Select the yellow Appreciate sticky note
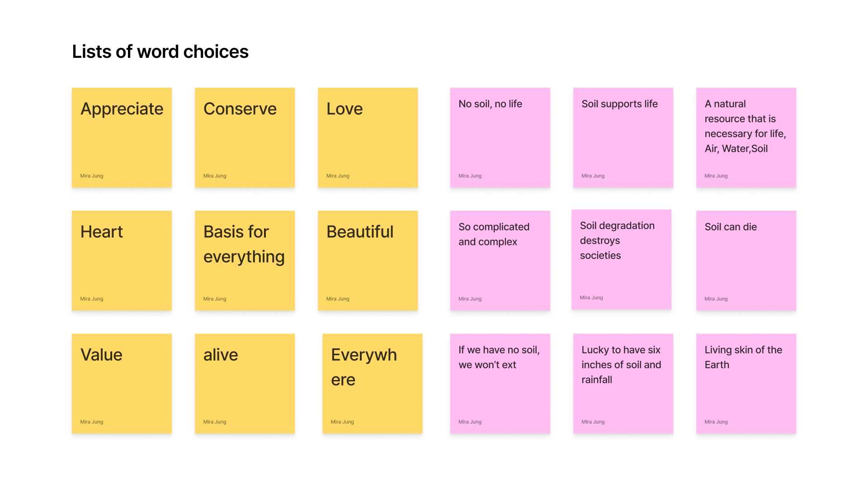Screen dimensions: 868x488 (122, 137)
